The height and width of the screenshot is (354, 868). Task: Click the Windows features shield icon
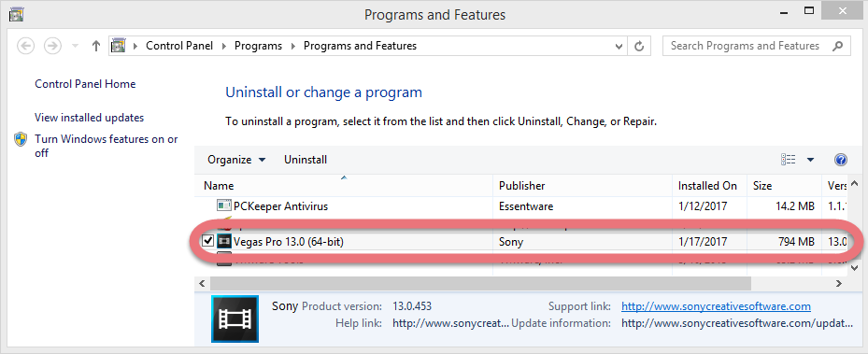(21, 139)
